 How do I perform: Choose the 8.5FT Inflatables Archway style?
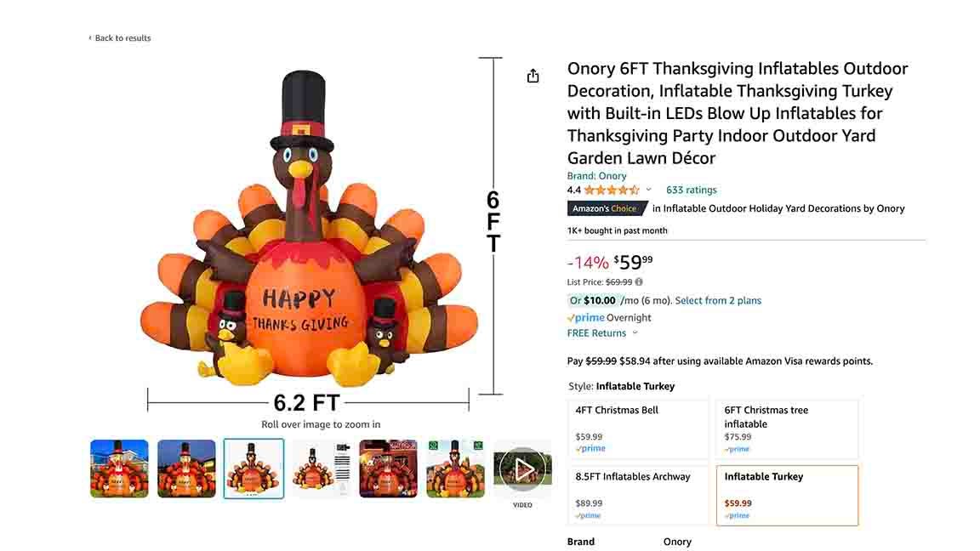click(x=638, y=496)
